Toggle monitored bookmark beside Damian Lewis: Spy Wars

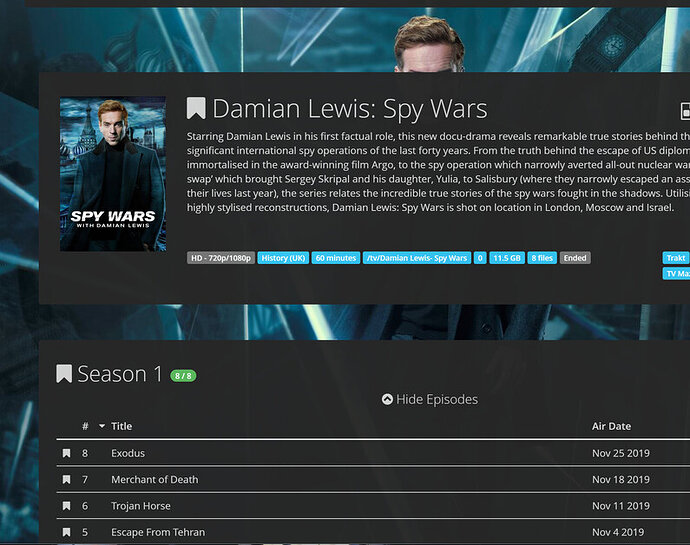click(x=196, y=108)
